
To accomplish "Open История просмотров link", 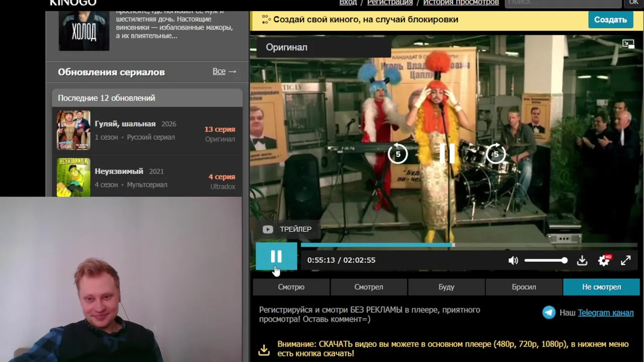I will tap(461, 3).
